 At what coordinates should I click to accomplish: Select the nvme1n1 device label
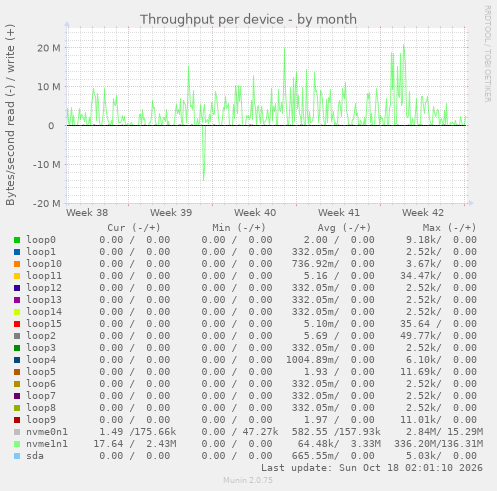pos(47,444)
